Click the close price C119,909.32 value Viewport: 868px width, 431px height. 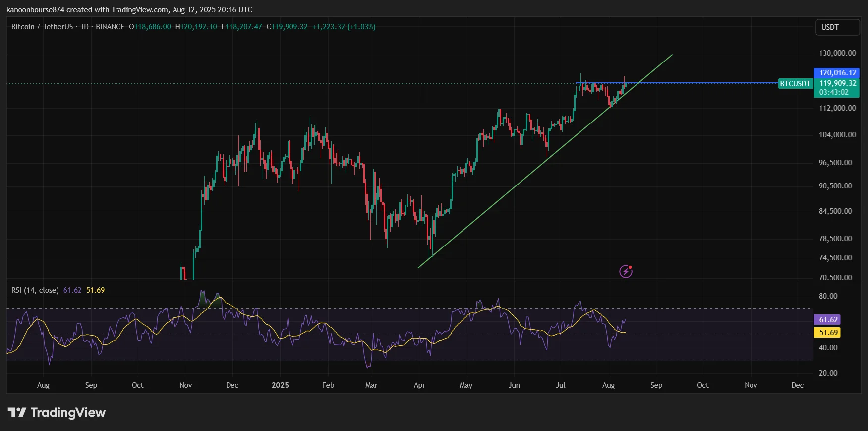click(x=287, y=27)
